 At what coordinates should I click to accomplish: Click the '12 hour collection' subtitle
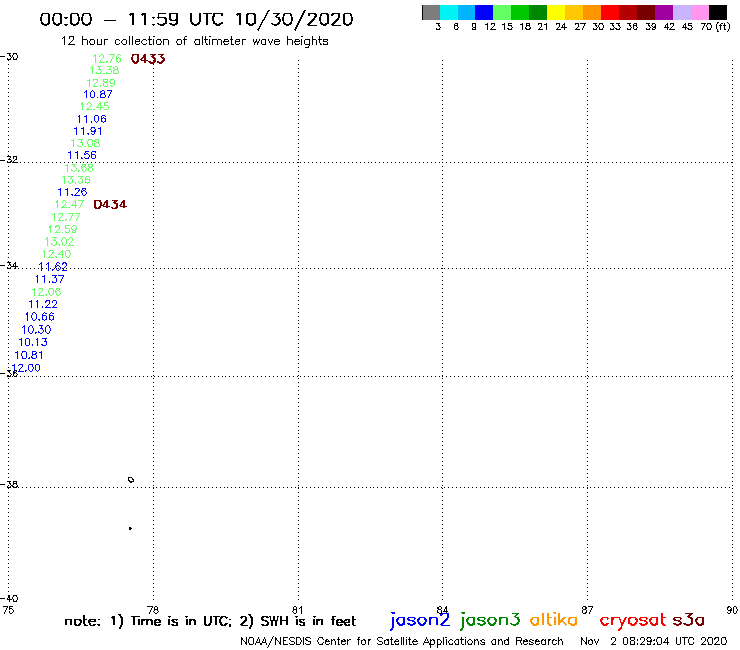[x=194, y=41]
